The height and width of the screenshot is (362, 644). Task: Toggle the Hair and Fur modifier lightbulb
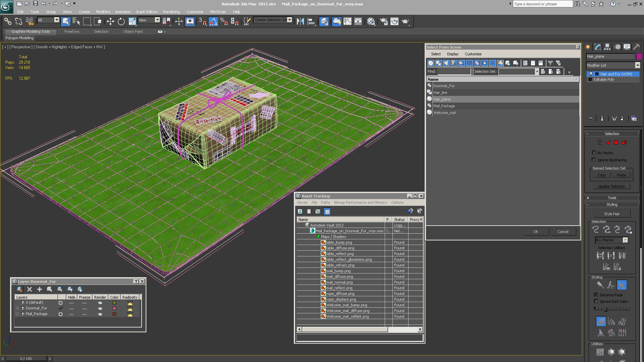(x=591, y=74)
